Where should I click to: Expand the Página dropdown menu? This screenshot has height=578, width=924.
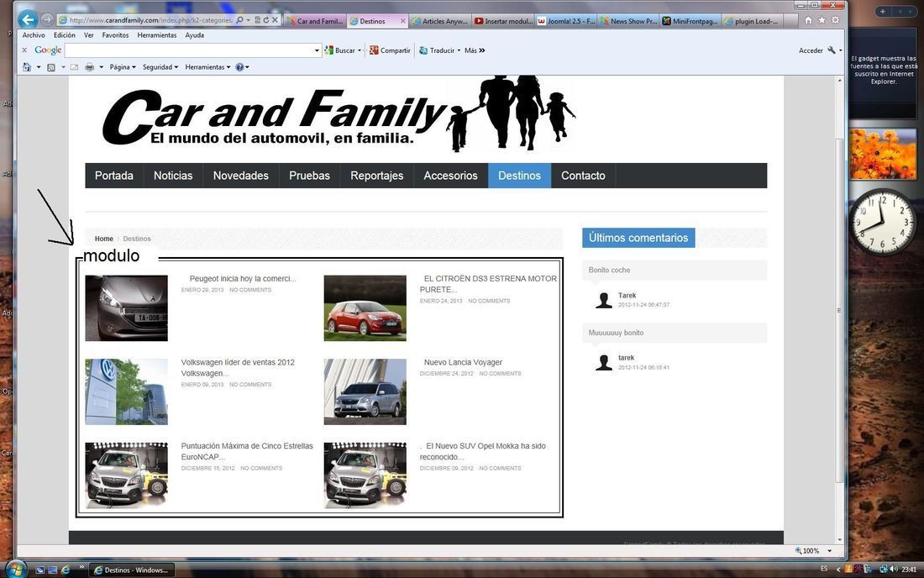[123, 67]
